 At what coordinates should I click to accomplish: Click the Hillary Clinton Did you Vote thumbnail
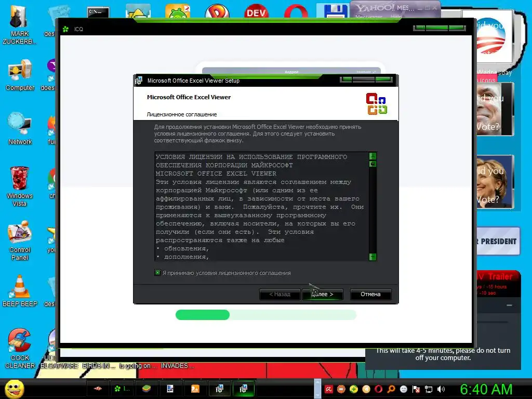tap(495, 182)
